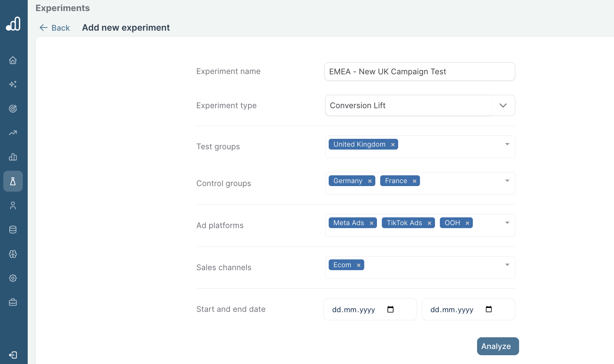Open the home icon in sidebar
Image resolution: width=614 pixels, height=364 pixels.
[13, 60]
